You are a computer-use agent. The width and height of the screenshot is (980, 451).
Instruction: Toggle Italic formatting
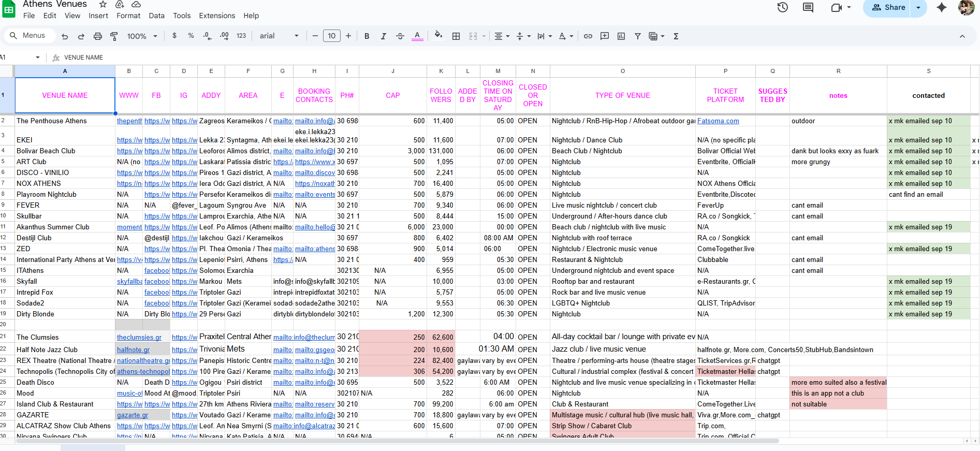(384, 36)
